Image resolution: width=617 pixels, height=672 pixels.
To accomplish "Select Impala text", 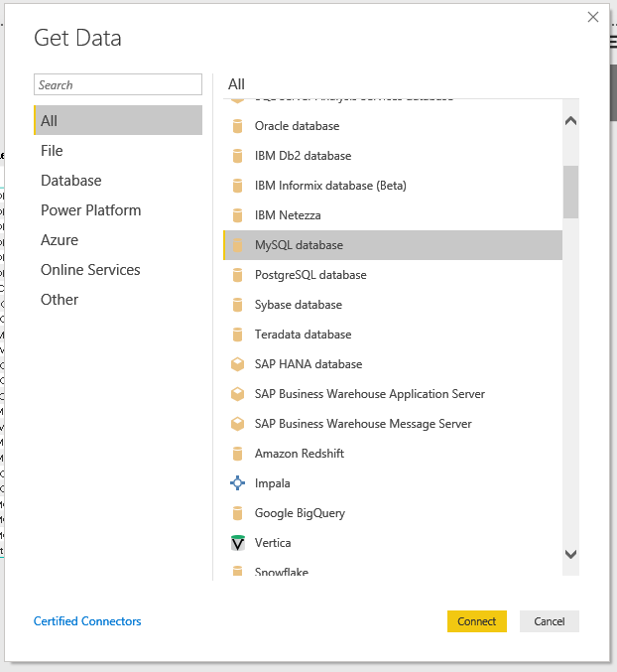I will tap(273, 483).
